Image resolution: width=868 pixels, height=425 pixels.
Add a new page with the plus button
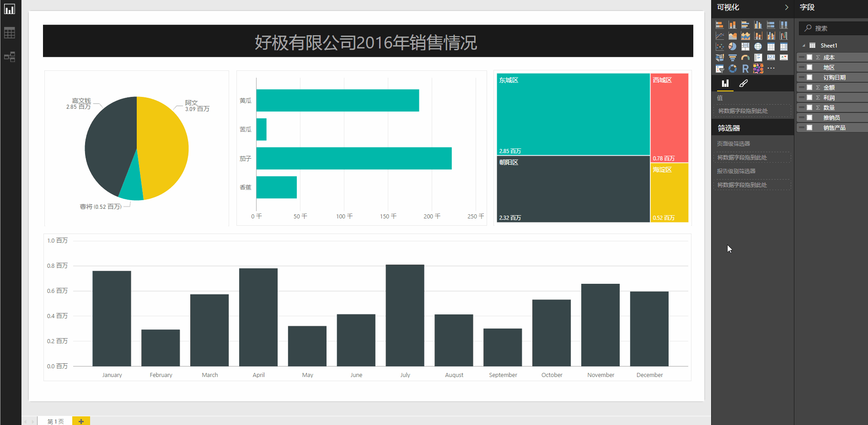pos(81,421)
